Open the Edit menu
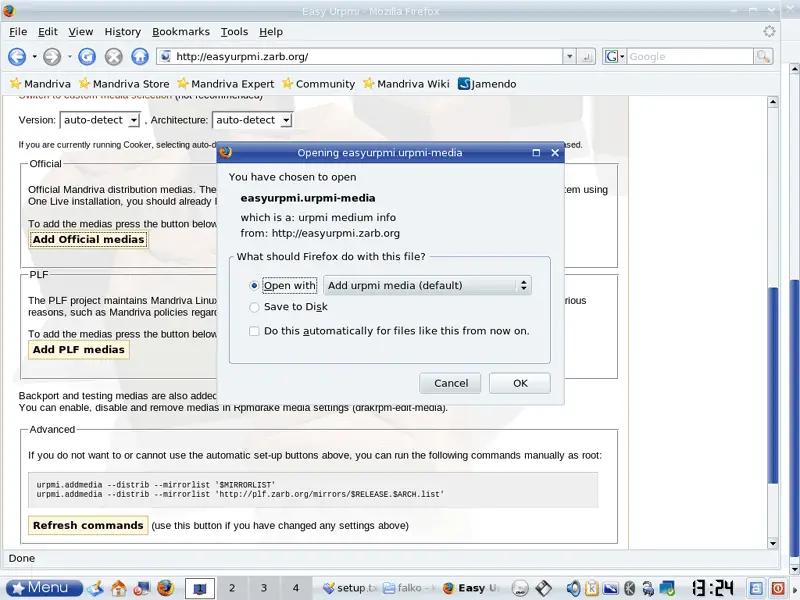The width and height of the screenshot is (800, 600). [x=48, y=32]
